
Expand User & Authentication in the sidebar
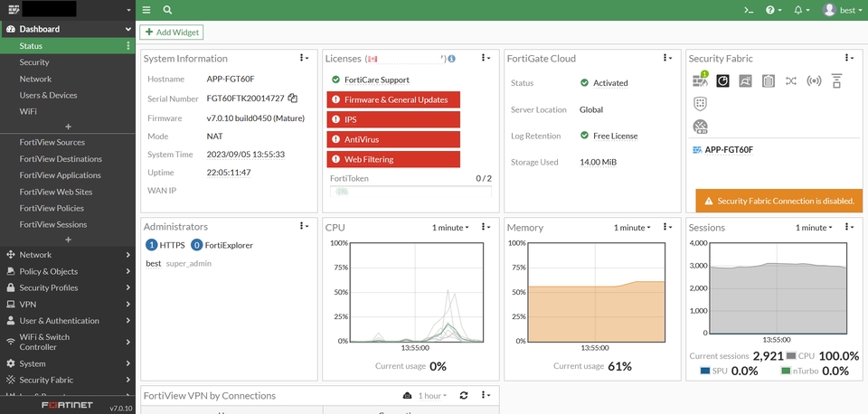coord(68,321)
